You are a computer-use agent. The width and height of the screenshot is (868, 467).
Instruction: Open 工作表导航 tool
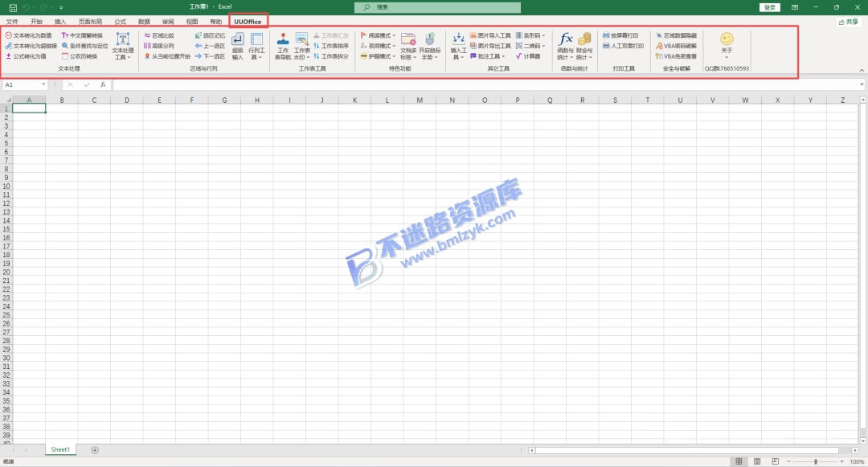click(283, 46)
